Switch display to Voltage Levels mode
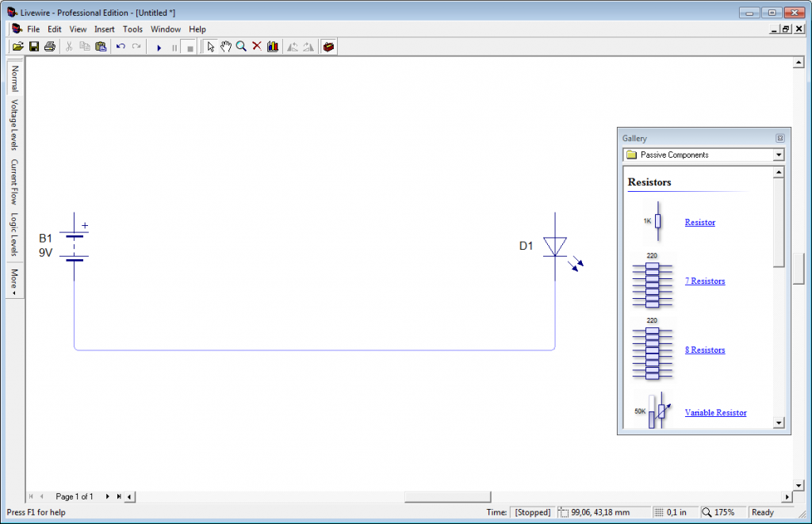This screenshot has height=524, width=812. tap(13, 117)
